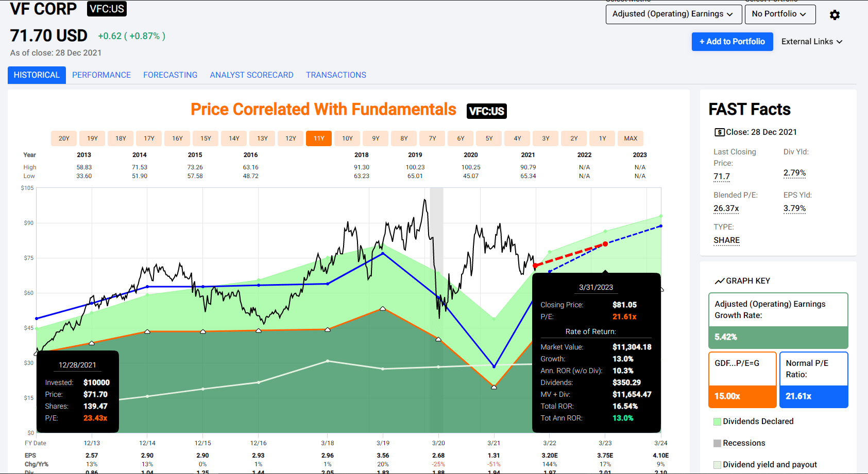Click the dollar close-date icon in FAST Facts
The width and height of the screenshot is (868, 474).
point(719,132)
